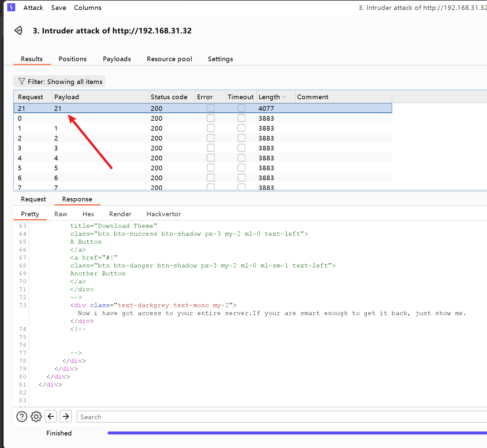487x448 pixels.
Task: Select the Hex view tab
Action: click(88, 214)
